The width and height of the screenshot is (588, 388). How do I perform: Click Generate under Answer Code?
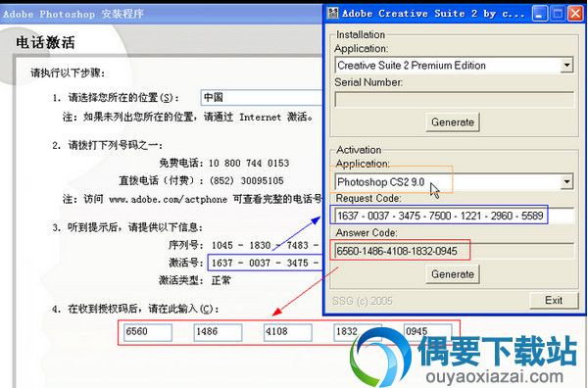(453, 274)
